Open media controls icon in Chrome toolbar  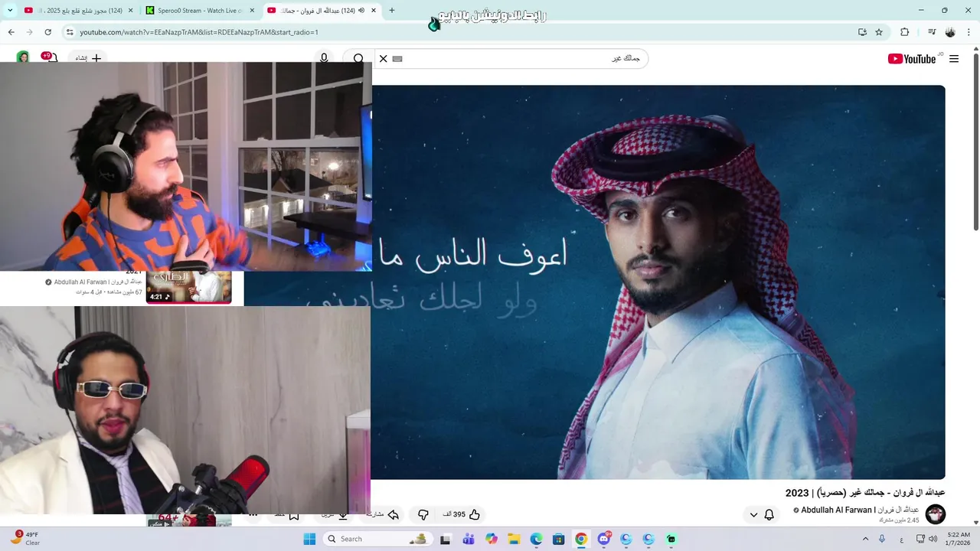click(932, 32)
